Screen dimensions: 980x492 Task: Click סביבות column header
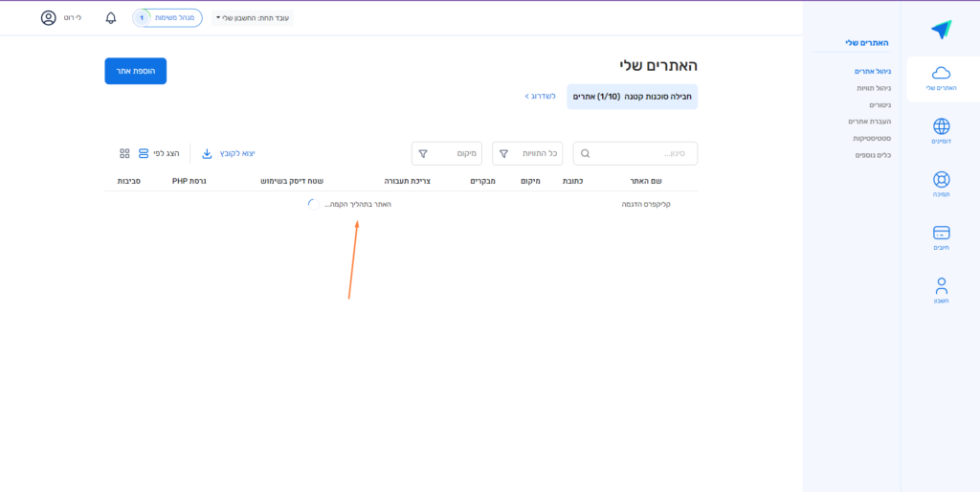129,181
